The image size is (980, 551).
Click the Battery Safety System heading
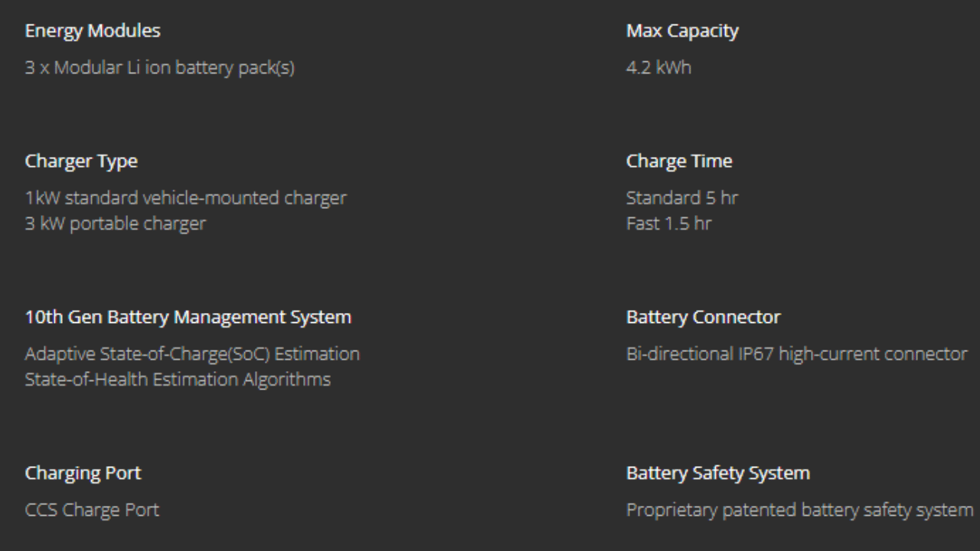tap(717, 473)
